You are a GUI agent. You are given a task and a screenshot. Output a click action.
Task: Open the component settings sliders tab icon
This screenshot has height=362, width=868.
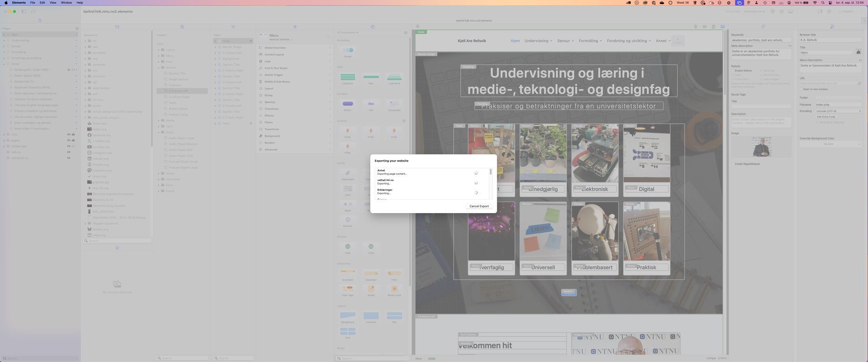[x=295, y=27]
